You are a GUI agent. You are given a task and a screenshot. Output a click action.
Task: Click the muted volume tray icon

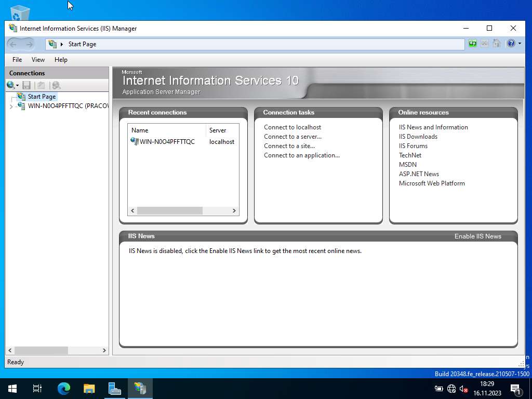click(x=464, y=389)
